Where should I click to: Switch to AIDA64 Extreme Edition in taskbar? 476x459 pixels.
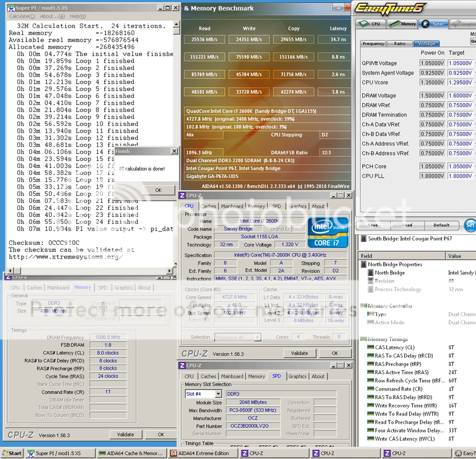203,453
